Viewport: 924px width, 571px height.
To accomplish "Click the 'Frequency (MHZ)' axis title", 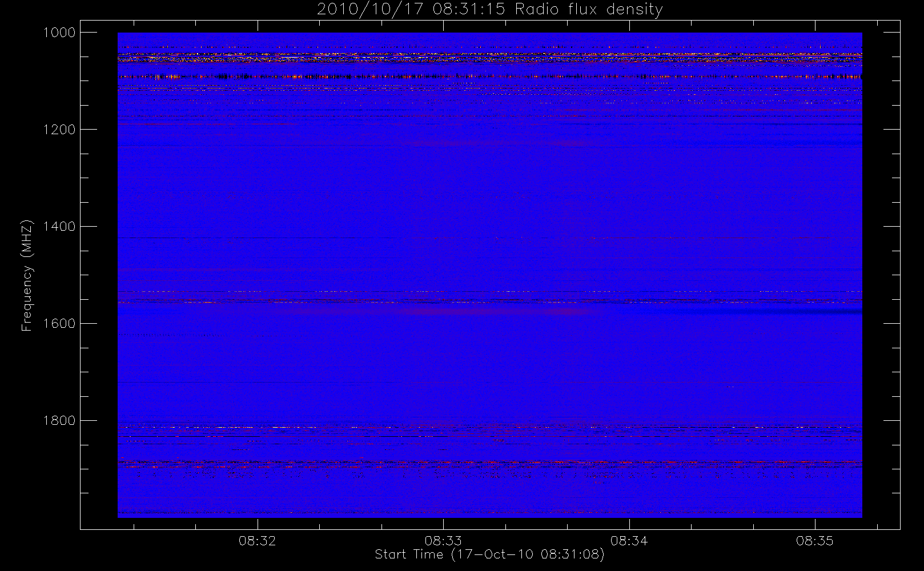I will (x=27, y=275).
